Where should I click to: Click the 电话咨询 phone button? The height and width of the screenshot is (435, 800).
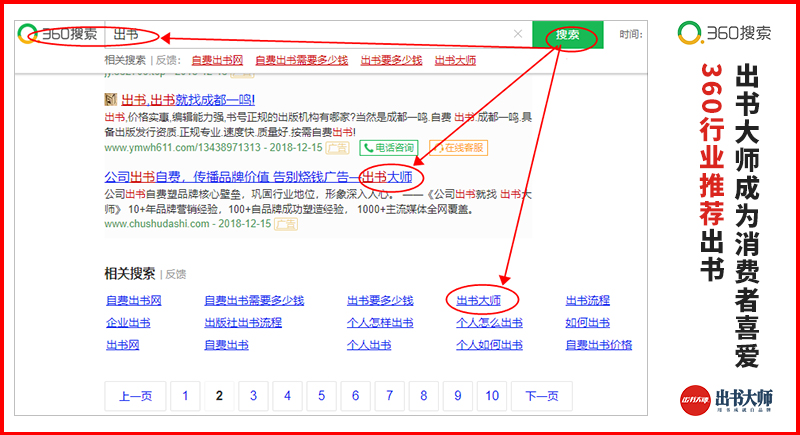389,147
